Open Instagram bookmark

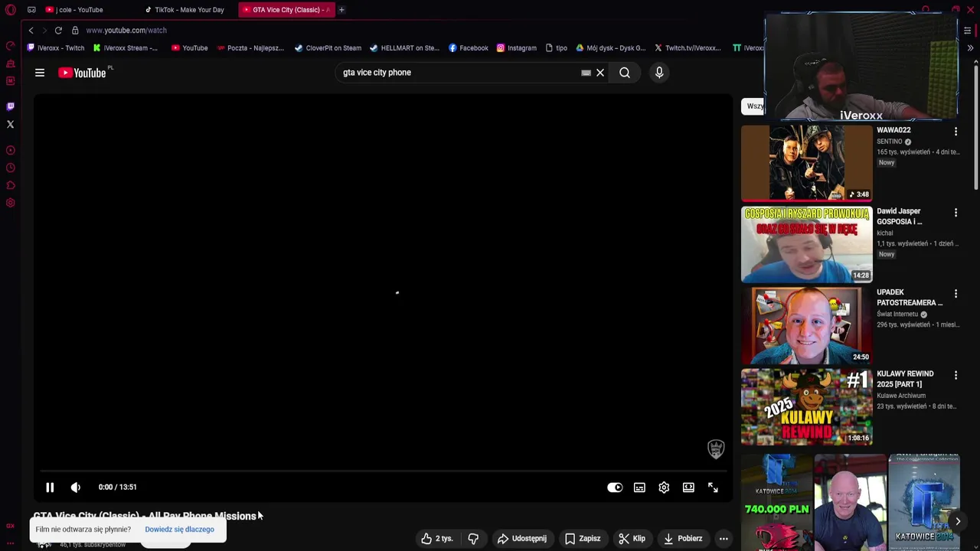pos(517,48)
